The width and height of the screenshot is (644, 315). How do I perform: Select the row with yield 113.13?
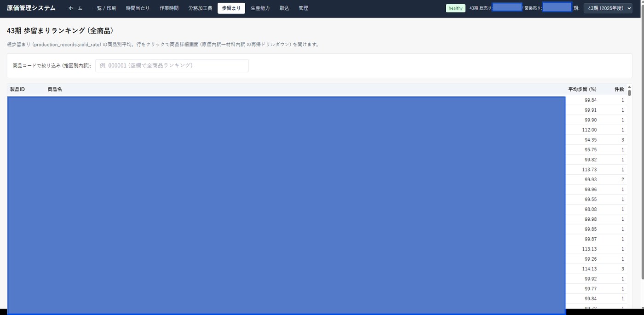point(317,249)
